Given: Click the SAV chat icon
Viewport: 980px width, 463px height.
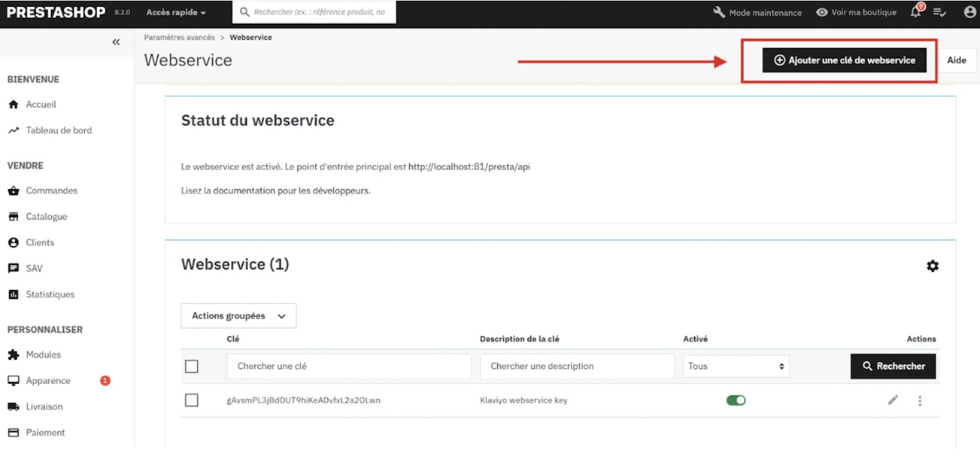Looking at the screenshot, I should [x=14, y=269].
